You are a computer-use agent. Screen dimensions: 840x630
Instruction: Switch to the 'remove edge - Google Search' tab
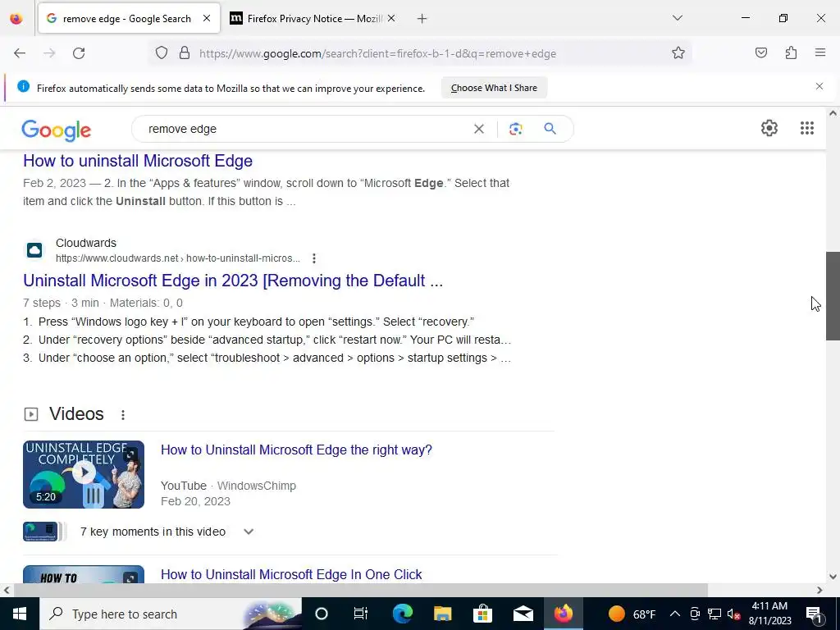tap(129, 18)
